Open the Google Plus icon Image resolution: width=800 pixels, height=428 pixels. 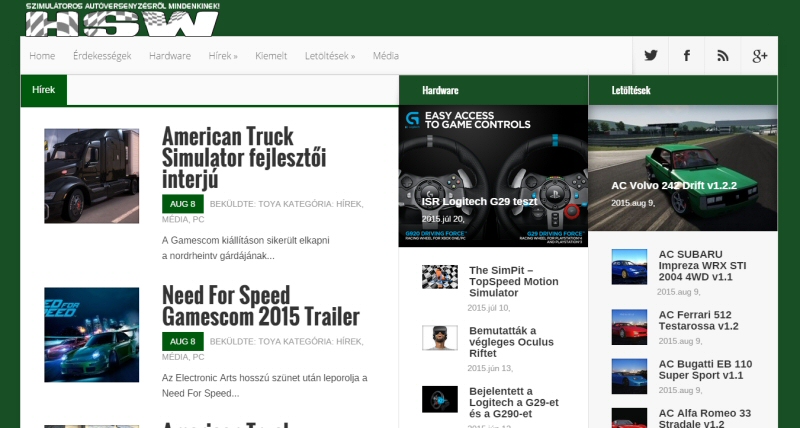click(759, 56)
